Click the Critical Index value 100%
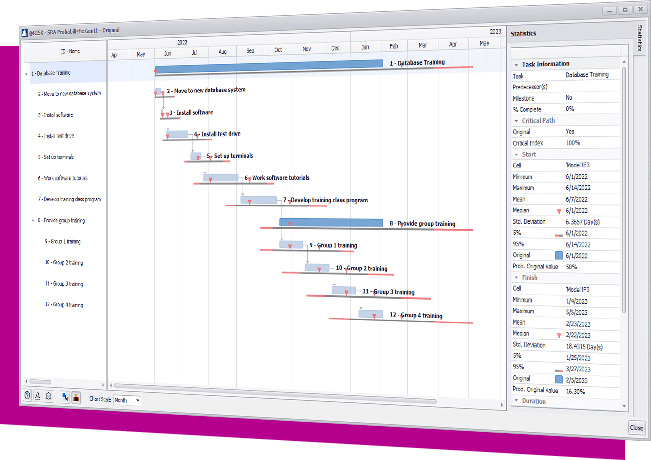The width and height of the screenshot is (651, 460). [573, 143]
